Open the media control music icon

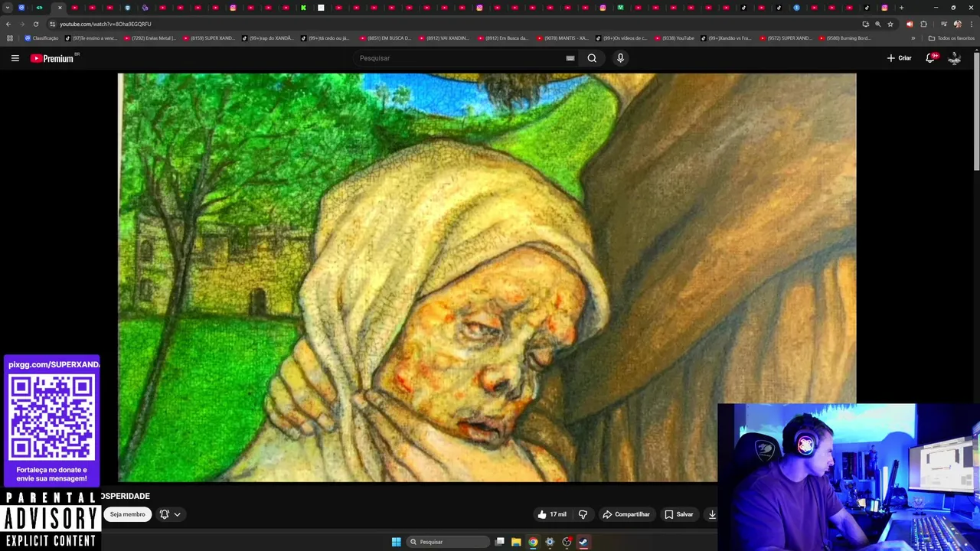tap(943, 24)
